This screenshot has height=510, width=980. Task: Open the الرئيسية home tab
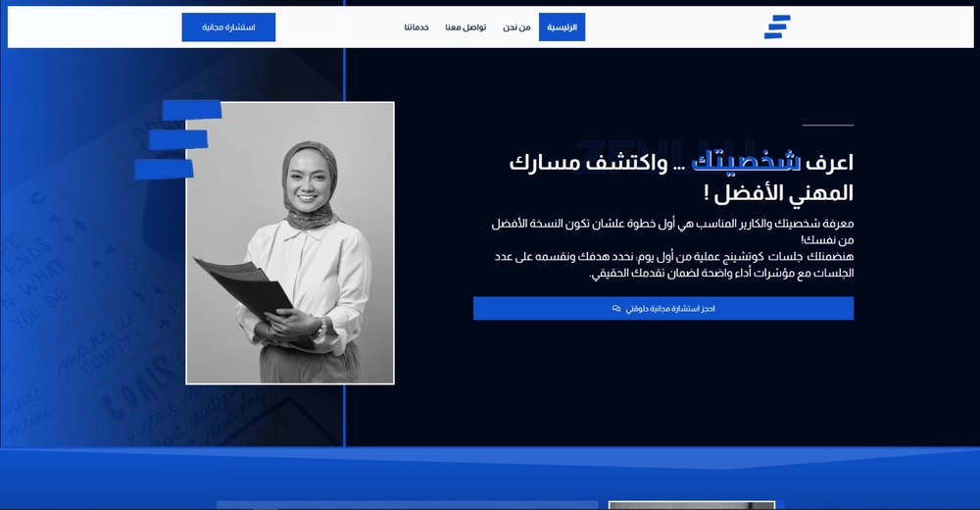coord(562,27)
